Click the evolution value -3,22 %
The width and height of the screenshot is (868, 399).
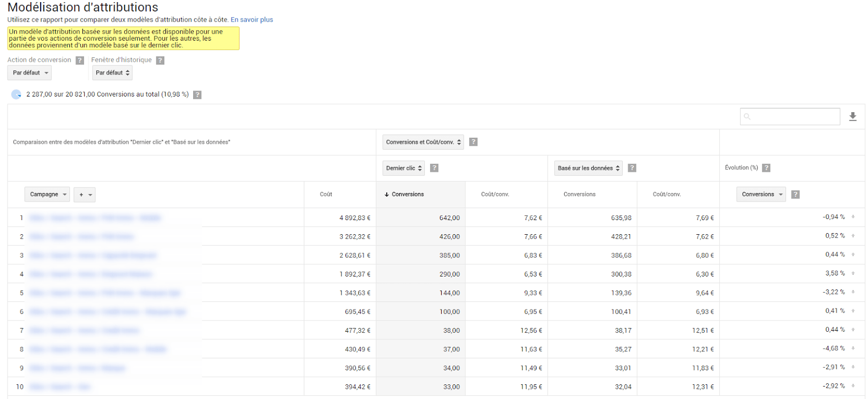point(834,292)
